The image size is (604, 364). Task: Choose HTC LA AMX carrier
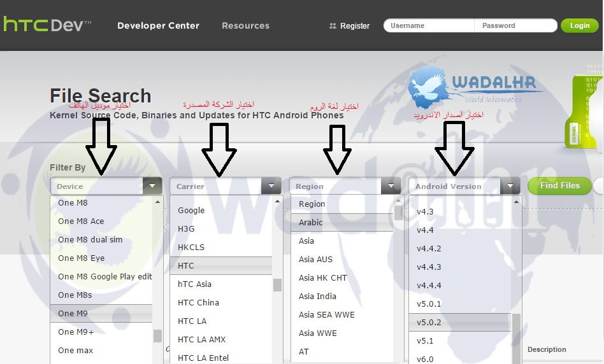point(221,340)
